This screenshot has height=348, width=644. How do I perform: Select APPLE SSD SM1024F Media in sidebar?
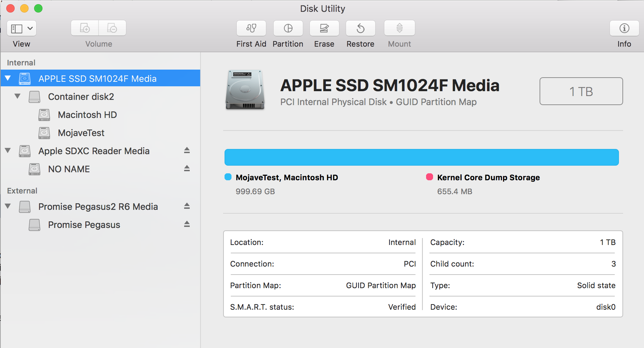[100, 78]
